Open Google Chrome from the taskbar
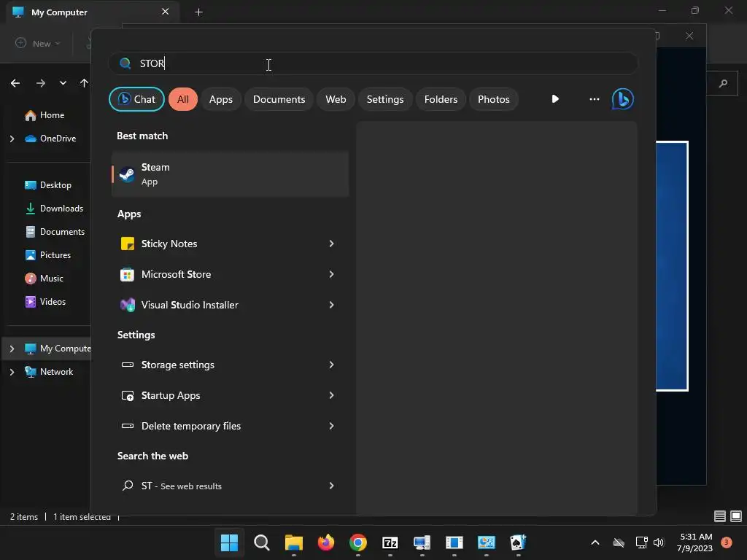This screenshot has width=747, height=560. tap(358, 542)
